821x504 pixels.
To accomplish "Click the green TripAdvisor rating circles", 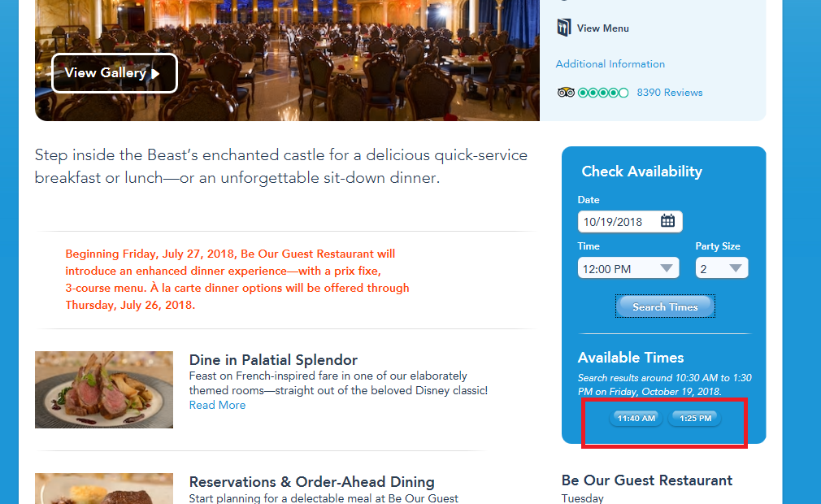I will pyautogui.click(x=603, y=93).
